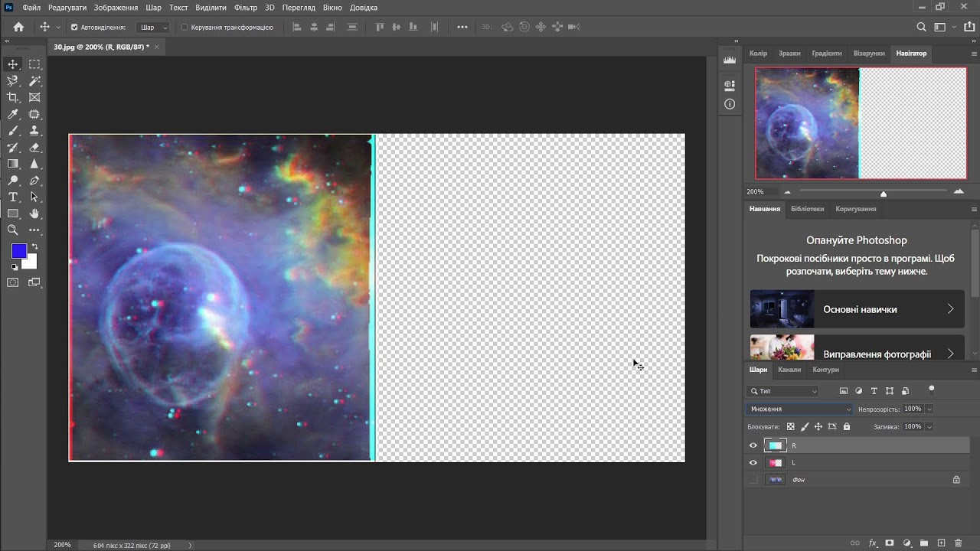Click the Непрозорість 100% value field
This screenshot has height=551, width=980.
pos(913,409)
